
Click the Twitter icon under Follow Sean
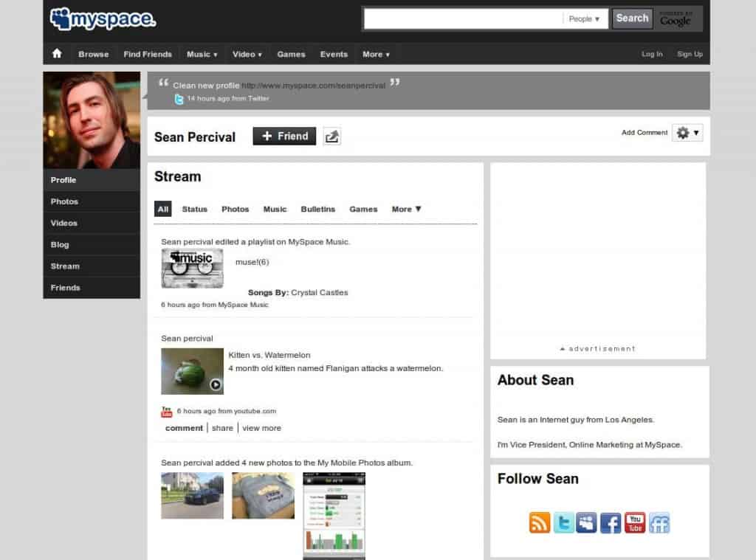point(564,523)
